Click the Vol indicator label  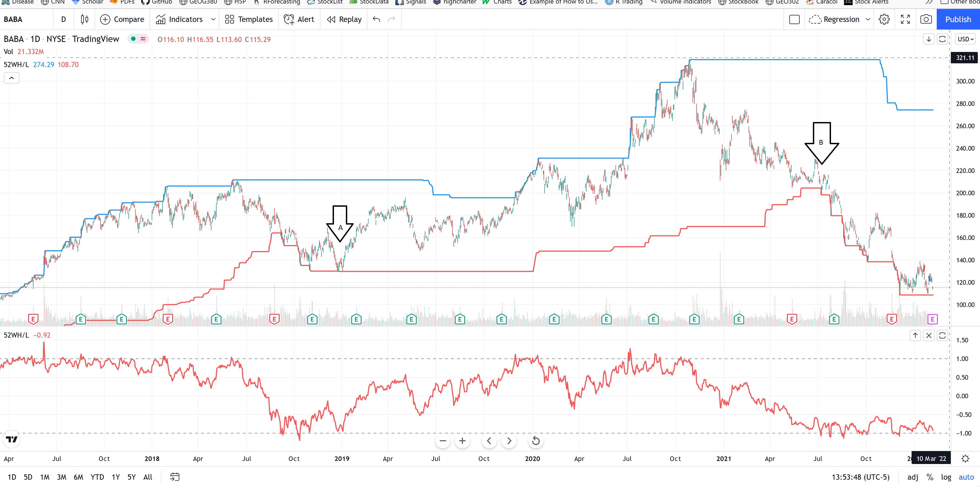pos(8,52)
